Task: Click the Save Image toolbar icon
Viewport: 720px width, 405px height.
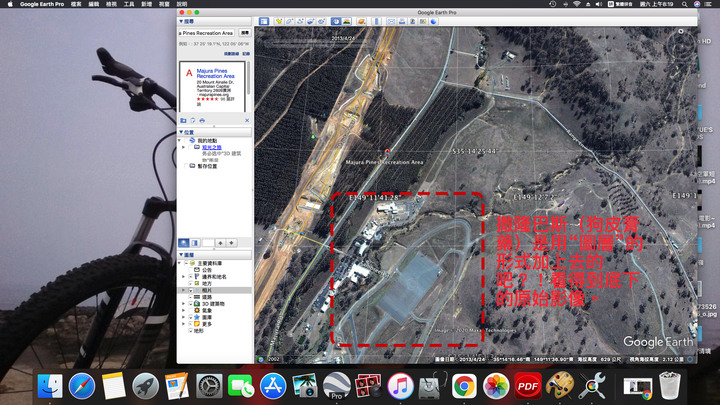Action: click(x=412, y=21)
